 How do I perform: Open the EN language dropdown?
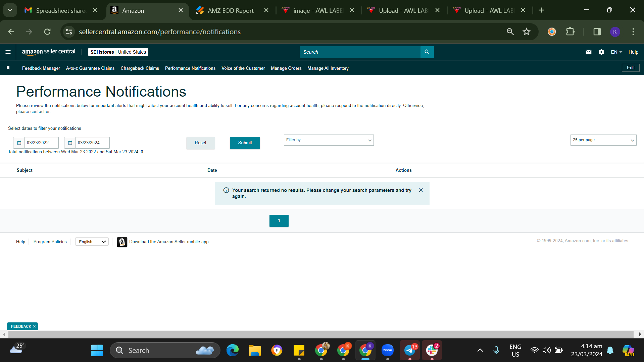coord(616,52)
